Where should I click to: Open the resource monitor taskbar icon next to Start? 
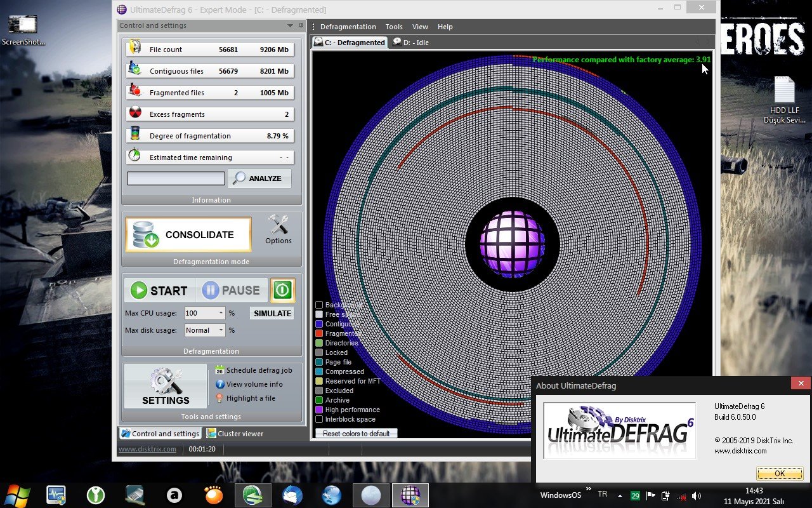pos(56,495)
